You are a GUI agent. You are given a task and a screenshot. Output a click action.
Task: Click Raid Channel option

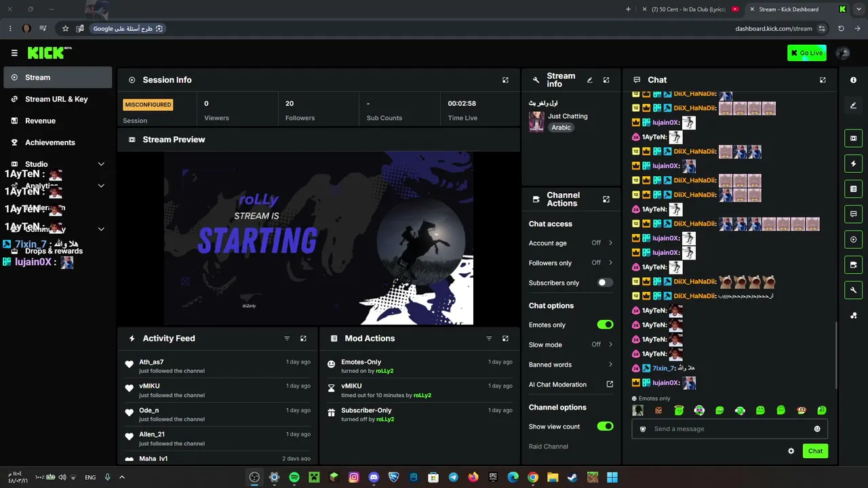coord(549,447)
